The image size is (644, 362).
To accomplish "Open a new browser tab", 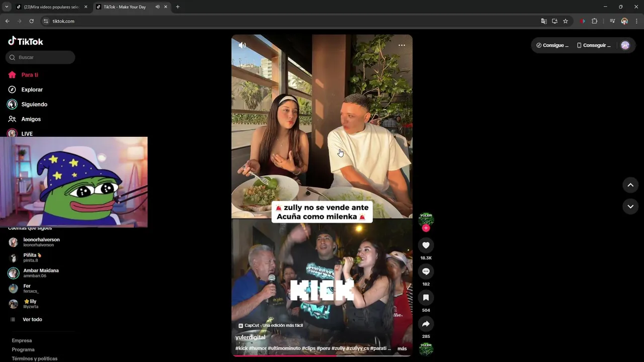I will (x=178, y=7).
